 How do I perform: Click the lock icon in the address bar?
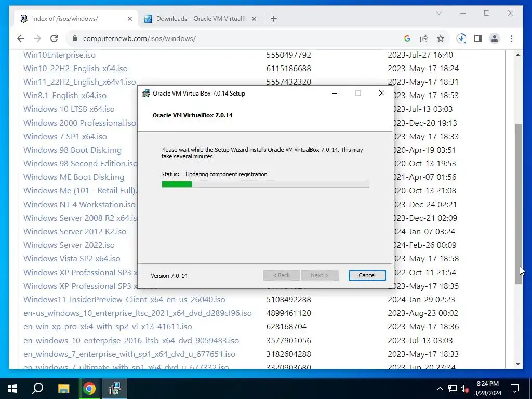click(75, 38)
